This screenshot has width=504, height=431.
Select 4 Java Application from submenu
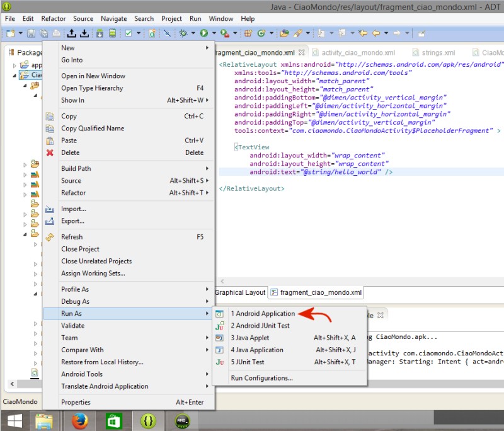pyautogui.click(x=290, y=350)
